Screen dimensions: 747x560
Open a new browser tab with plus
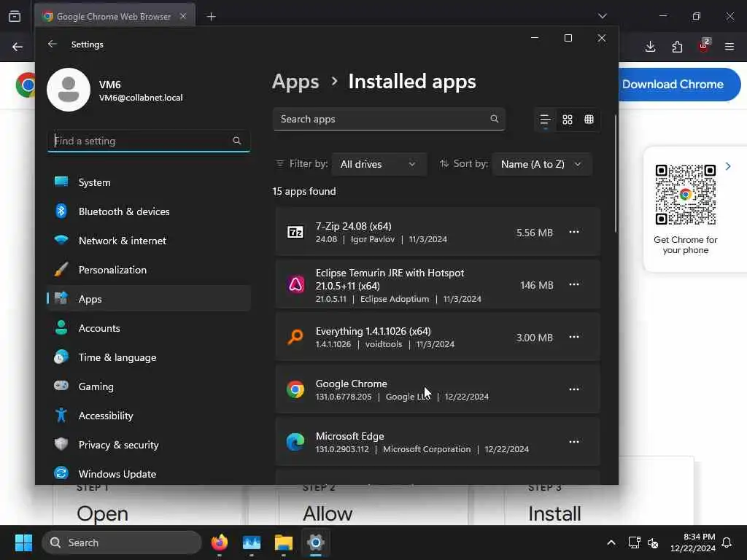(211, 17)
